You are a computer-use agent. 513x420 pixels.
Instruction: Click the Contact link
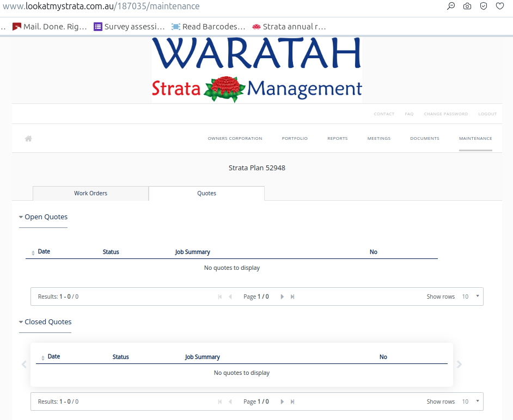pyautogui.click(x=384, y=114)
